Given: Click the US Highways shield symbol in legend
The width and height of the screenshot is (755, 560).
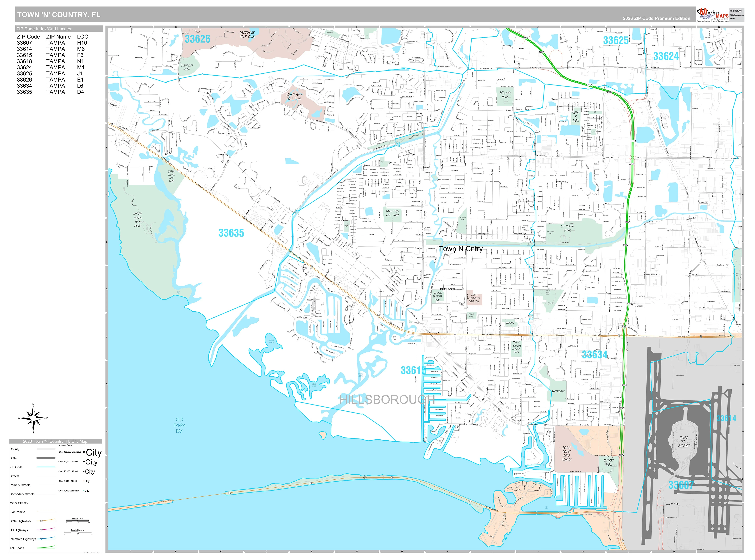Looking at the screenshot, I should (x=41, y=530).
